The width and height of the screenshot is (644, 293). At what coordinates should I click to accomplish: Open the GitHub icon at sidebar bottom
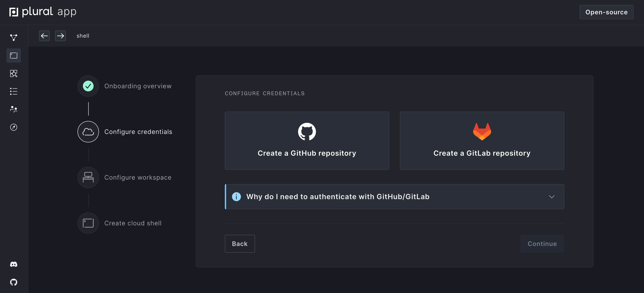(x=13, y=282)
